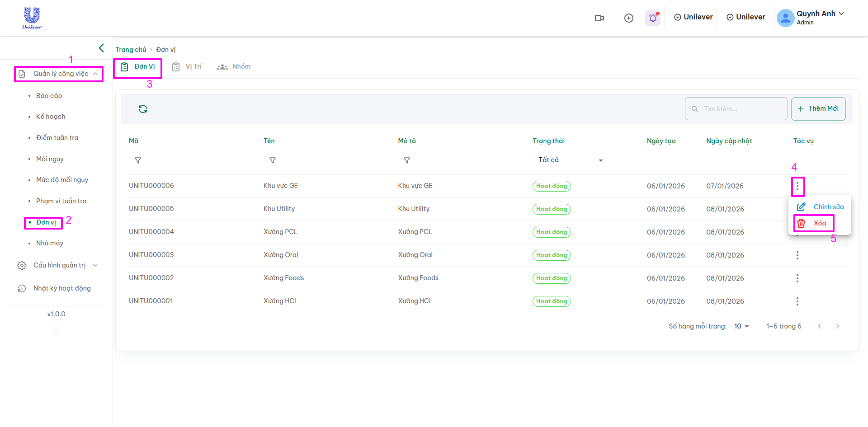
Task: Expand Cấu hình quản trị menu
Action: (x=58, y=265)
